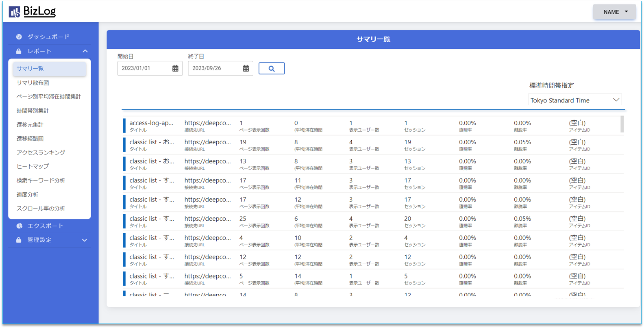Click title in row with 5 page views
The image size is (644, 328).
(152, 276)
